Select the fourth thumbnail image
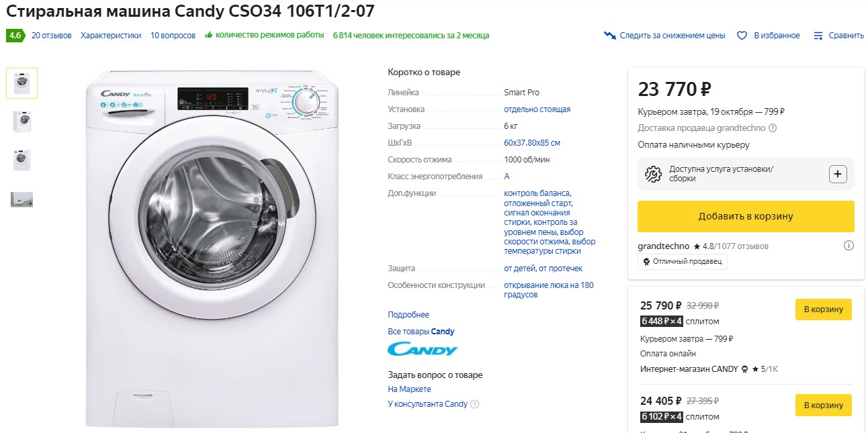868x433 pixels. [22, 199]
